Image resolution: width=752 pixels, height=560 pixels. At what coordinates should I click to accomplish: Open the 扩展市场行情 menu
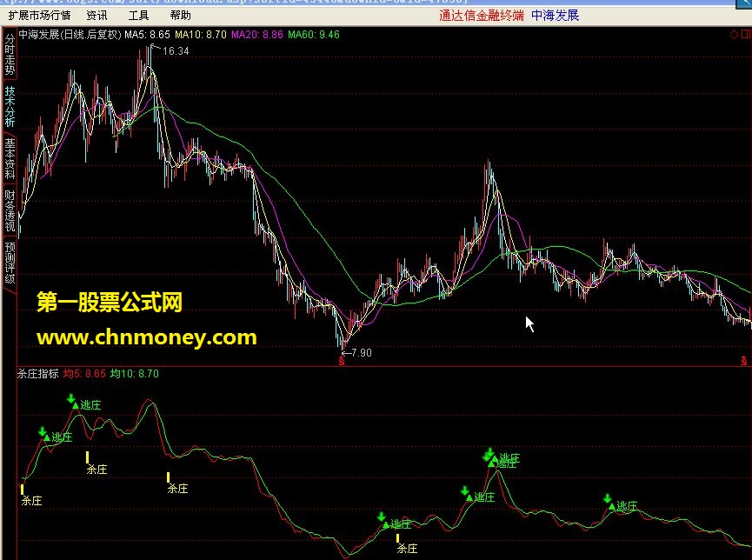point(39,16)
